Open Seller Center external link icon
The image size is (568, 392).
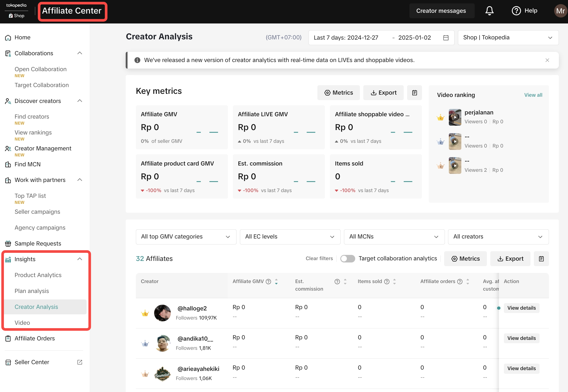pos(80,362)
